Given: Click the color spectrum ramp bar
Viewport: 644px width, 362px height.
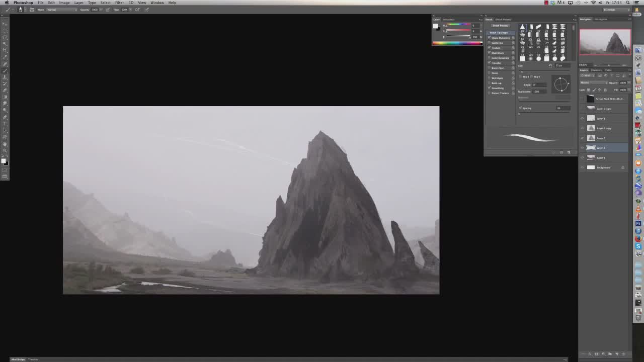Looking at the screenshot, I should coord(457,43).
